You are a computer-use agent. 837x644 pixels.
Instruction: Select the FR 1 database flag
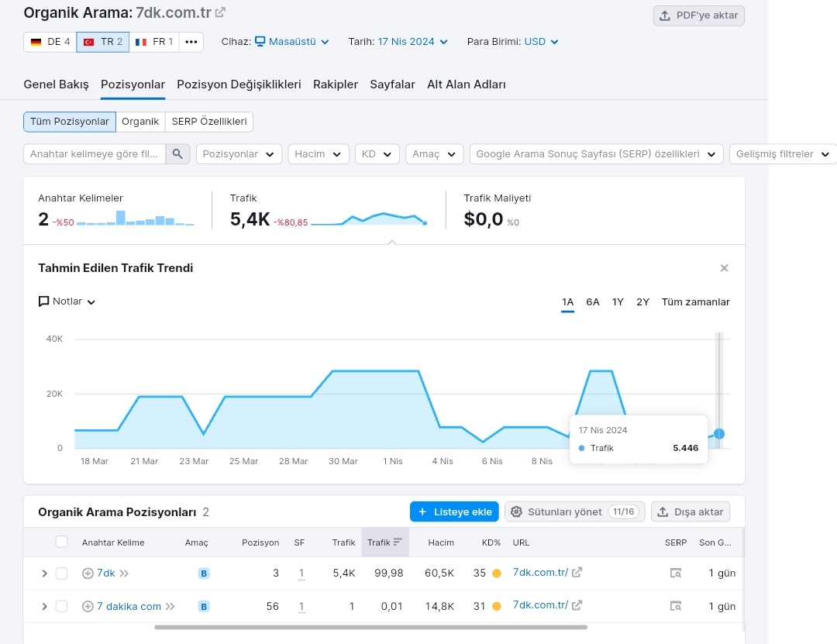(154, 42)
